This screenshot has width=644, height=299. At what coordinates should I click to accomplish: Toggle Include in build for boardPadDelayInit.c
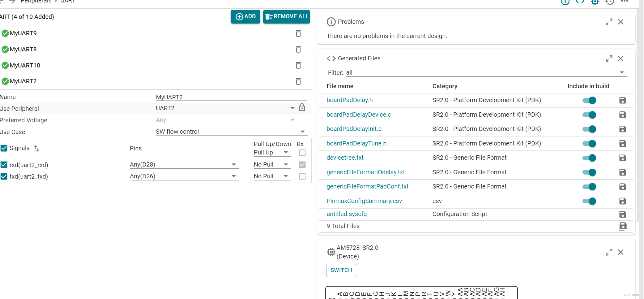pos(589,129)
